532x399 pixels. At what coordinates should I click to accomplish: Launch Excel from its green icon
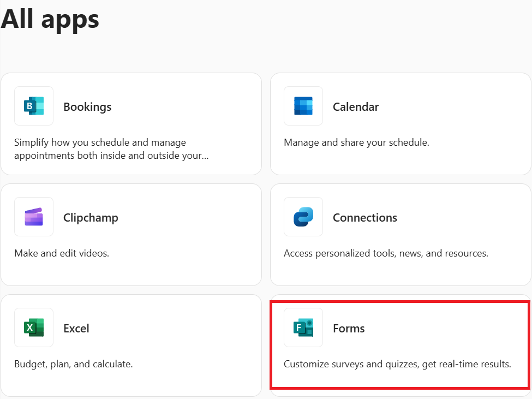click(34, 327)
